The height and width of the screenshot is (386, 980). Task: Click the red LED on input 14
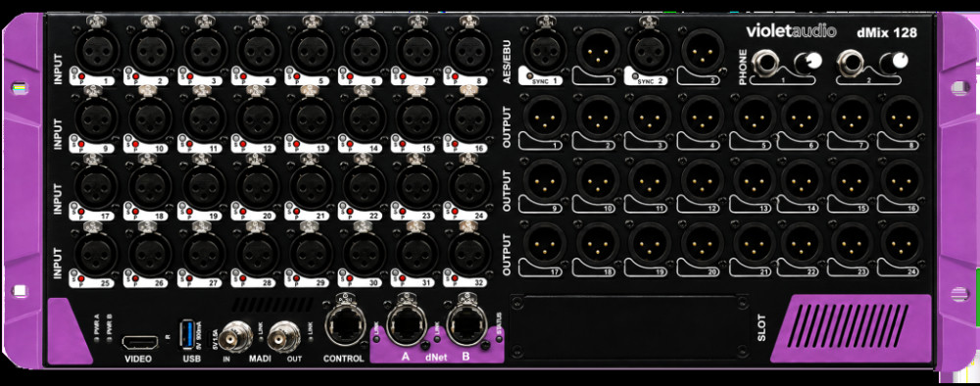(x=350, y=144)
